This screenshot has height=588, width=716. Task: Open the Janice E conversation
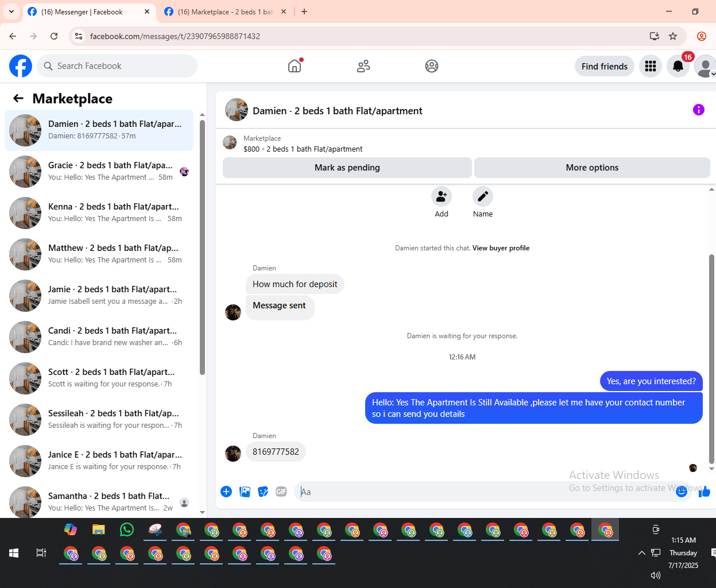[x=99, y=461]
